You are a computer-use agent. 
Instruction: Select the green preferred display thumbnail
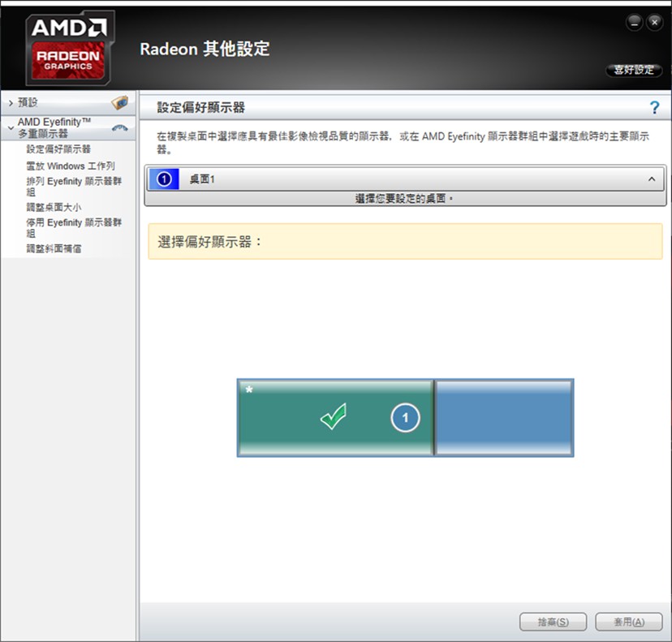335,418
